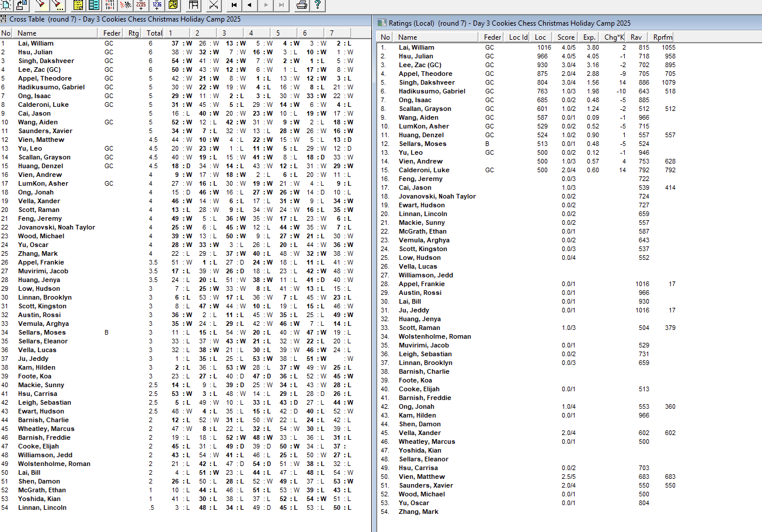Select Appel, Theodore in Ratings list

click(x=426, y=74)
